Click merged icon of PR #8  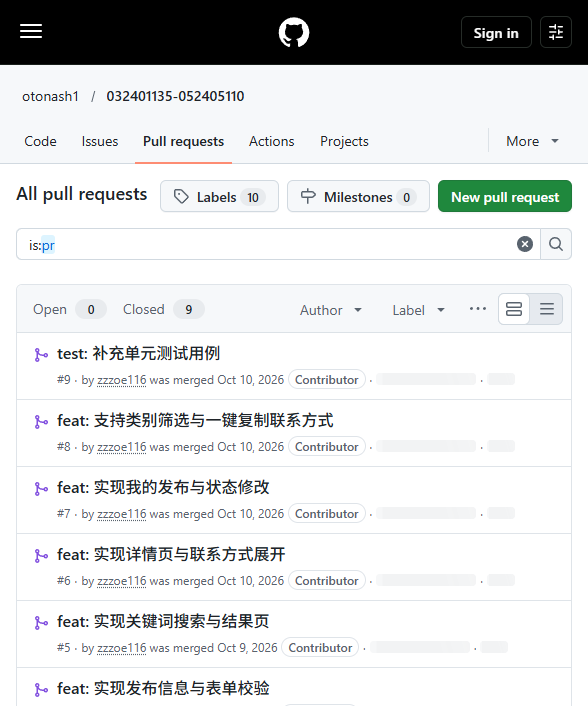[41, 421]
